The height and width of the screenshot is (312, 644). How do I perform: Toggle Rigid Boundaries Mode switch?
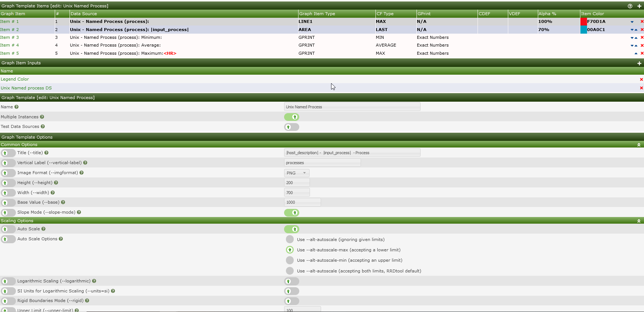coord(291,301)
